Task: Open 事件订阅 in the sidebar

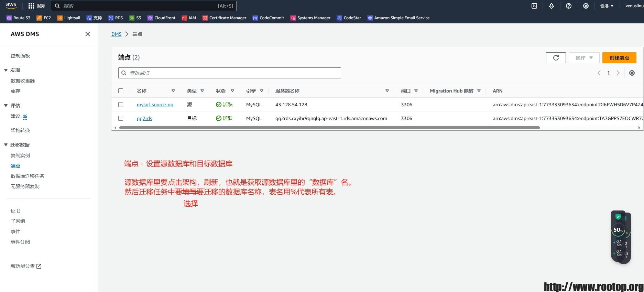Action: pos(20,242)
